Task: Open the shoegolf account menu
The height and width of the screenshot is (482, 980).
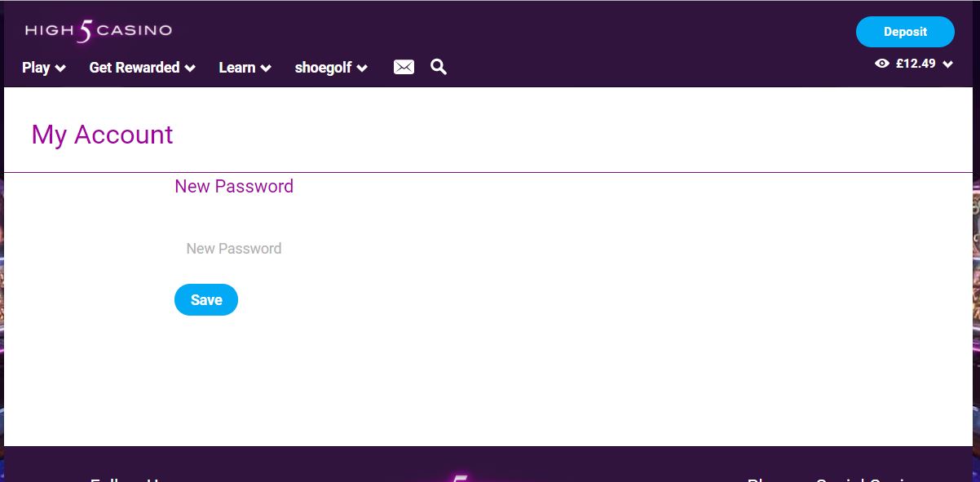Action: click(x=331, y=68)
